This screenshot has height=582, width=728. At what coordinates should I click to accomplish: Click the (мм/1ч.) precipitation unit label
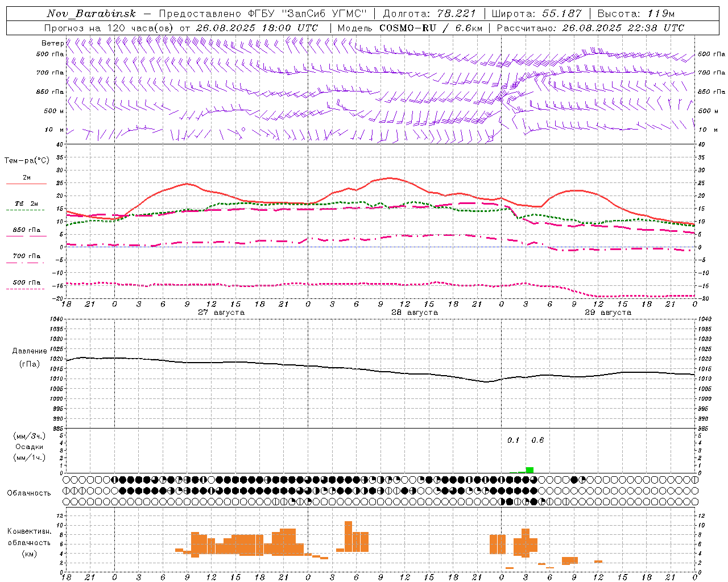30,458
